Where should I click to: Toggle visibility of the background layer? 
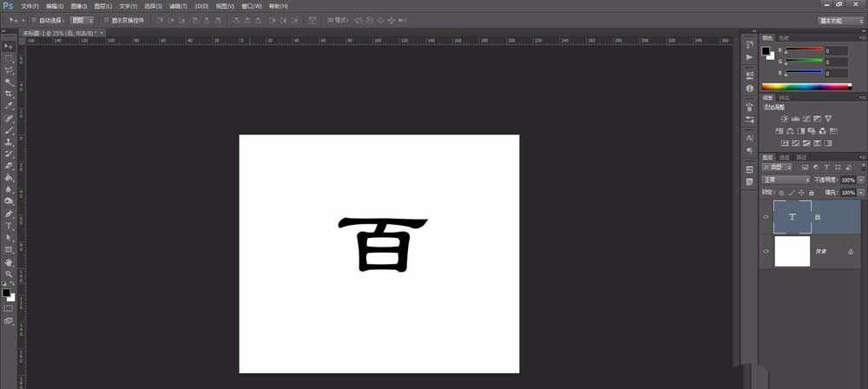[766, 251]
